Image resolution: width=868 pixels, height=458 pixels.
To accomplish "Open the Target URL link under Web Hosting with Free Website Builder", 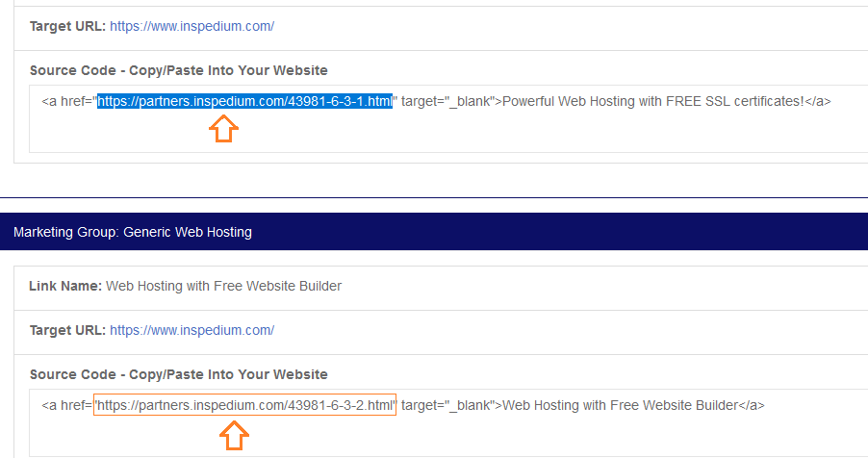I will pos(191,330).
